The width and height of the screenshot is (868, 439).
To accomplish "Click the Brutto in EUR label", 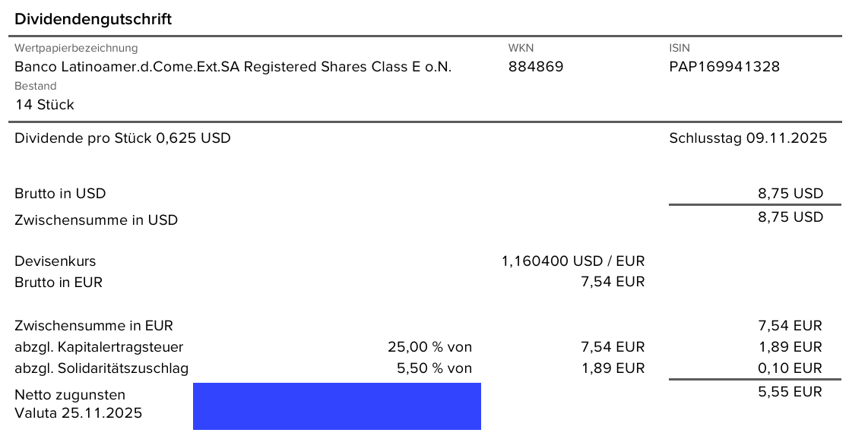I will tap(59, 283).
